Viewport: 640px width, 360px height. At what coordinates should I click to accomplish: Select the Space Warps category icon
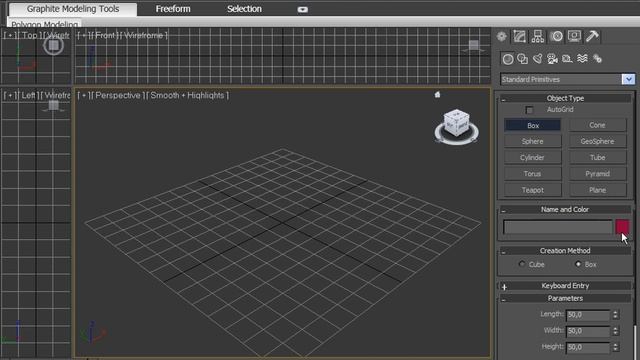pos(582,59)
